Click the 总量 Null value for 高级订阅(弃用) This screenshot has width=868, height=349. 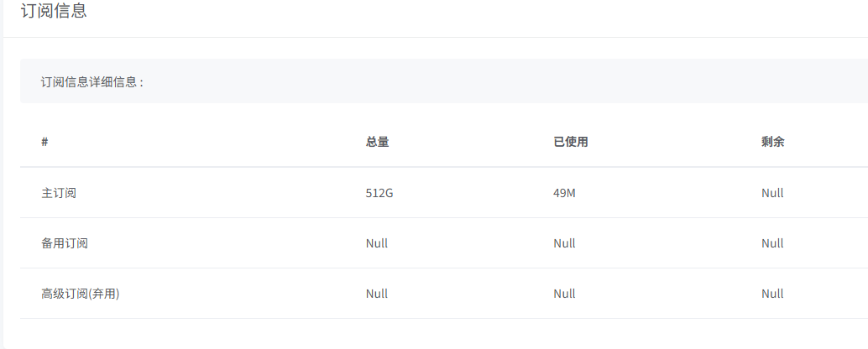377,294
